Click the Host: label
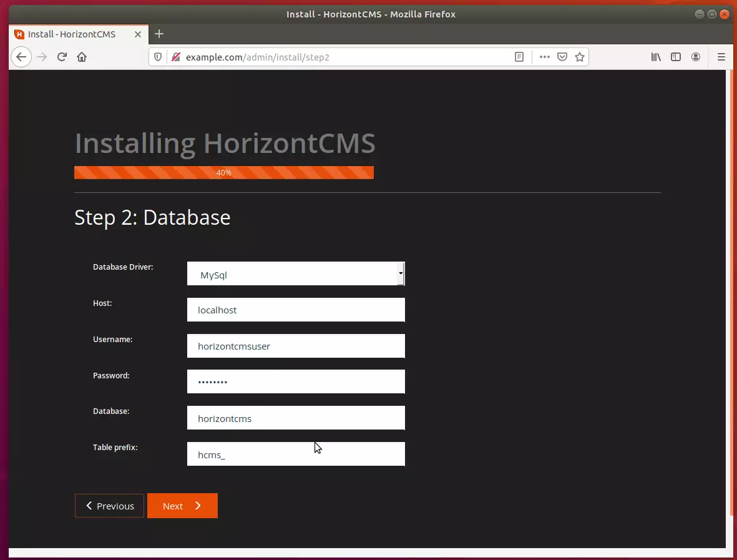Viewport: 737px width, 560px height. (x=102, y=303)
